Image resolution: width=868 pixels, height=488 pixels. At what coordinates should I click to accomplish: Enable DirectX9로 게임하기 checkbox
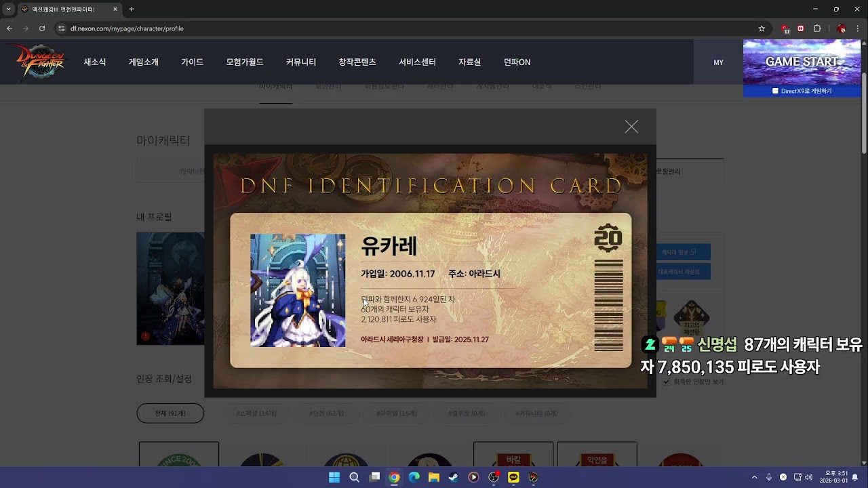[775, 91]
